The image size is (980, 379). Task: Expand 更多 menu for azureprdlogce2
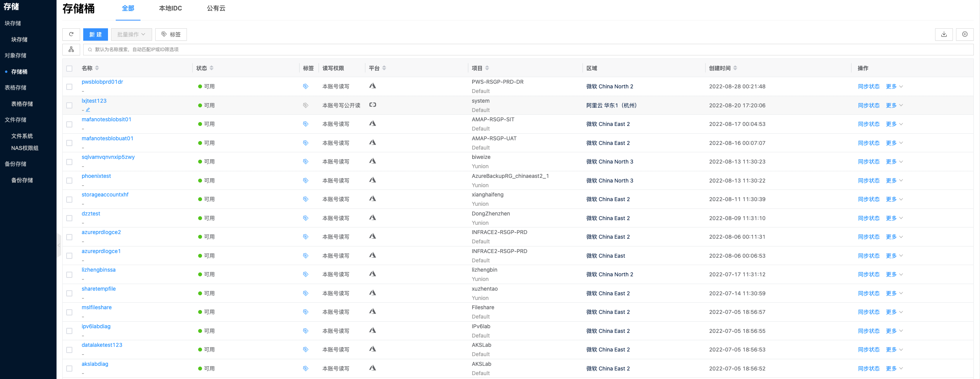[x=894, y=237]
